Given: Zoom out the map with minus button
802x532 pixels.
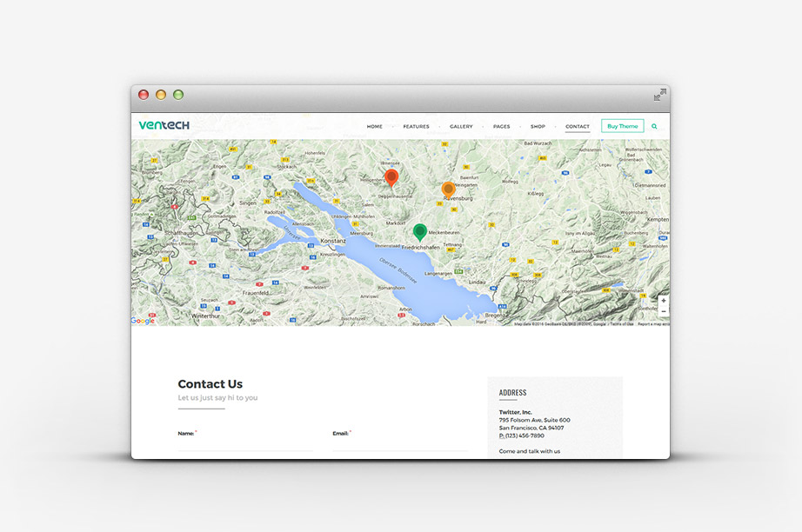Looking at the screenshot, I should coord(664,311).
